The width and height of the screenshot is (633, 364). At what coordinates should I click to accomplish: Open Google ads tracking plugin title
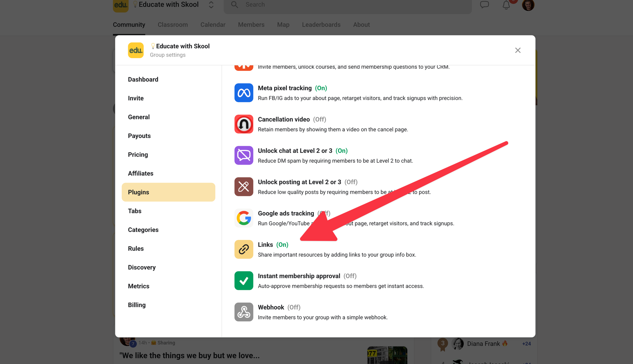286,213
